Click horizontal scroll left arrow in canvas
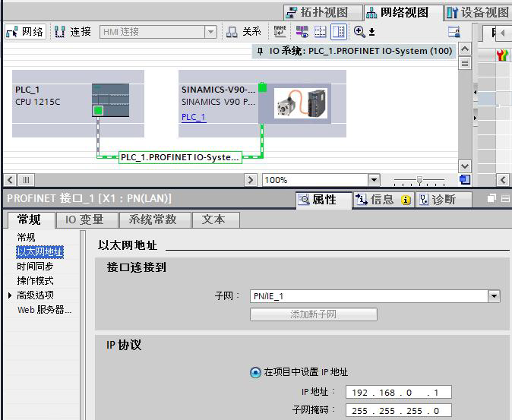 click(10, 180)
